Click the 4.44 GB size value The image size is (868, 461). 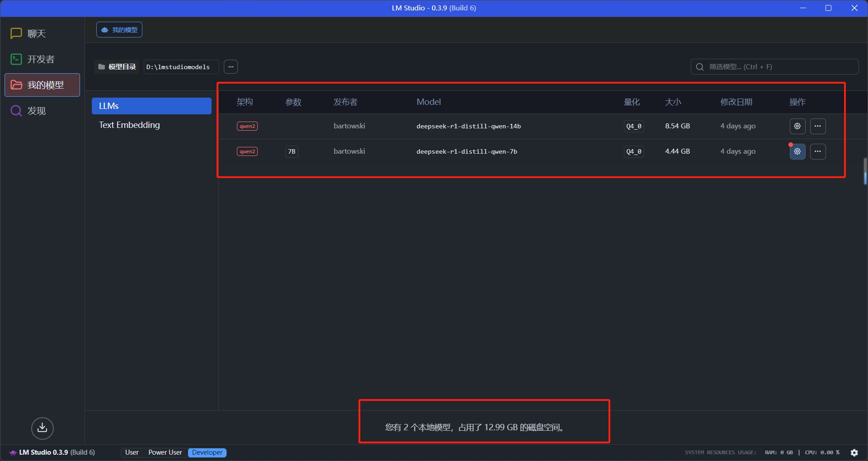[x=678, y=151]
